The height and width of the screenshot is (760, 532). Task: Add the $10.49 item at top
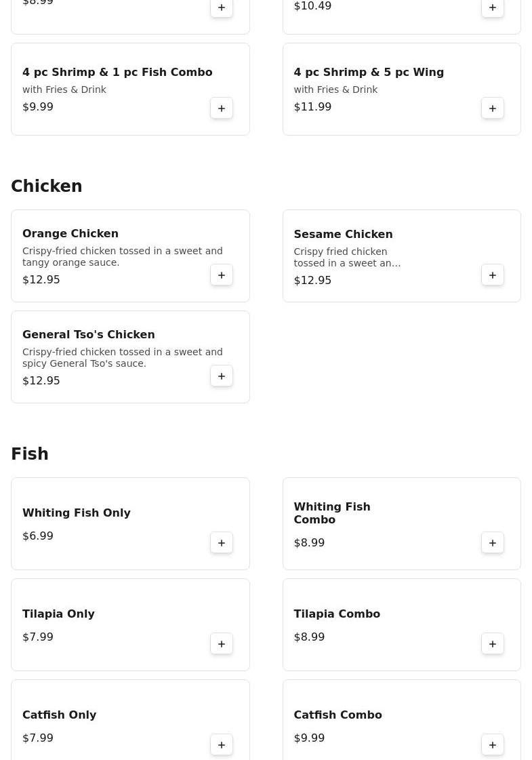(493, 8)
